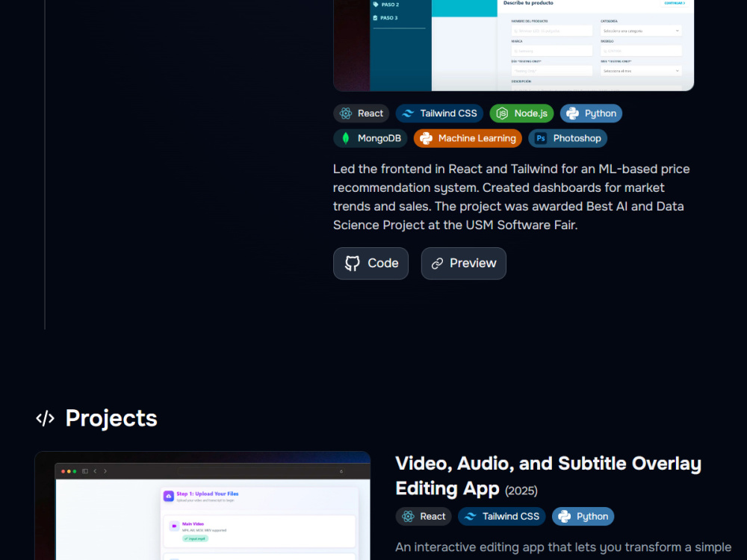
Task: Click the Python logo under Editing App
Action: tap(565, 516)
